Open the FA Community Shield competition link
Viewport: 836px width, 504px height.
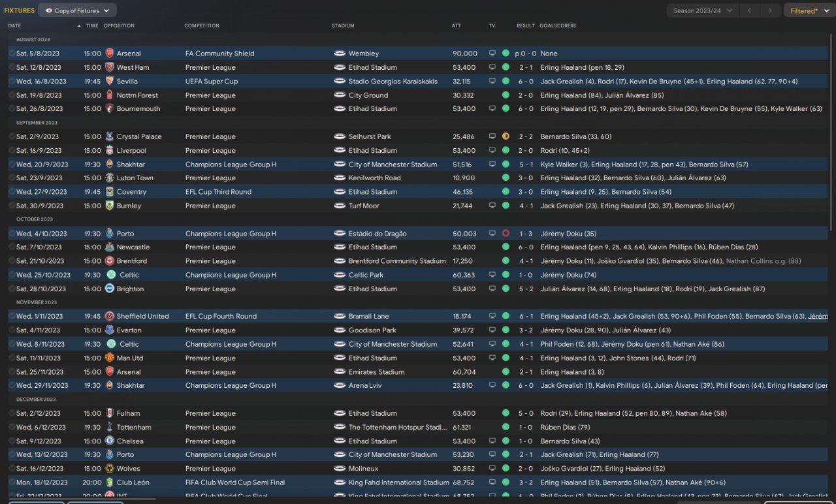click(x=220, y=54)
